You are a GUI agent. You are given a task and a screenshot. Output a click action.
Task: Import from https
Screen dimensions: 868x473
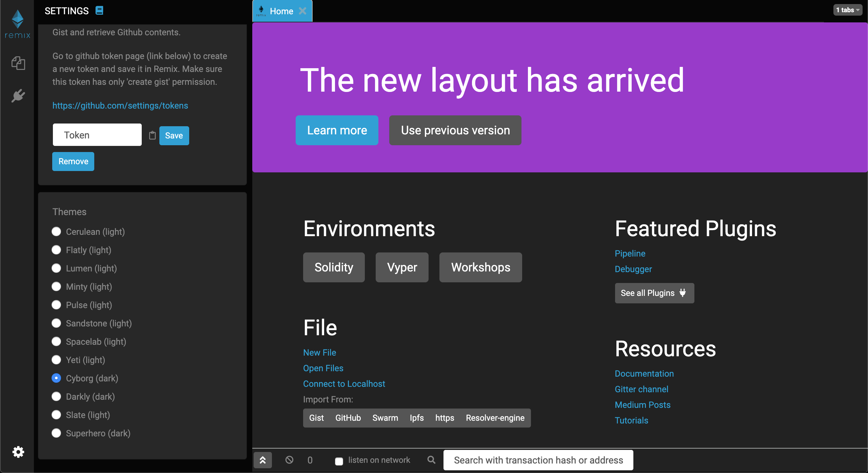(x=445, y=418)
